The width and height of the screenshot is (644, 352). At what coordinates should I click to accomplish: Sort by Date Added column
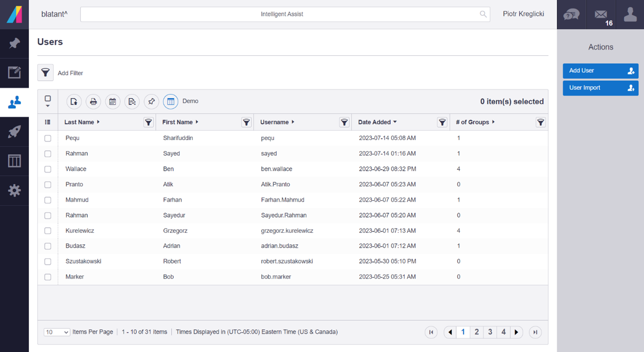[377, 122]
